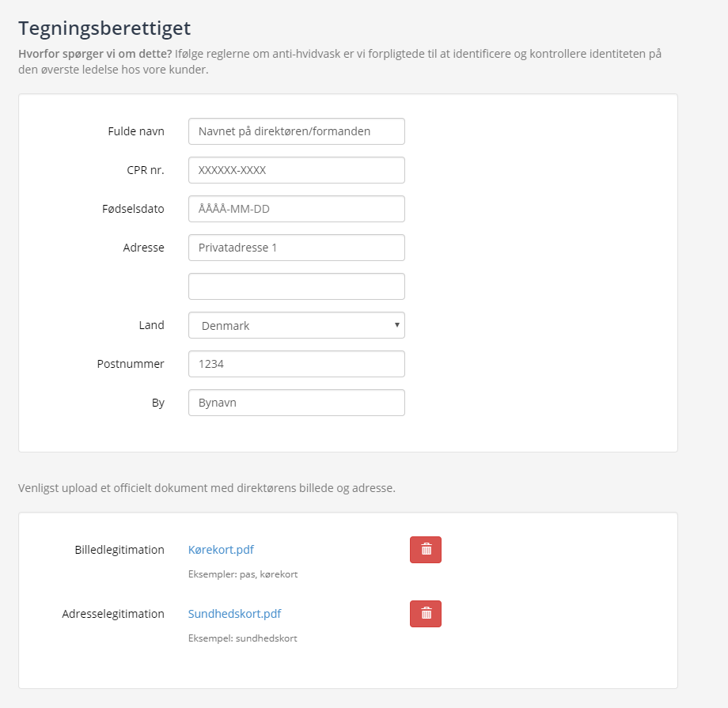Click the Fulde navn label
This screenshot has width=728, height=708.
136,131
